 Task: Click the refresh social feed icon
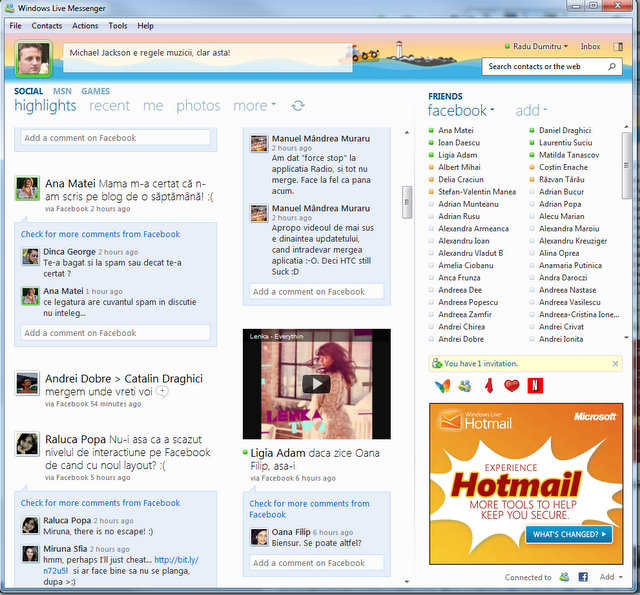pos(298,106)
